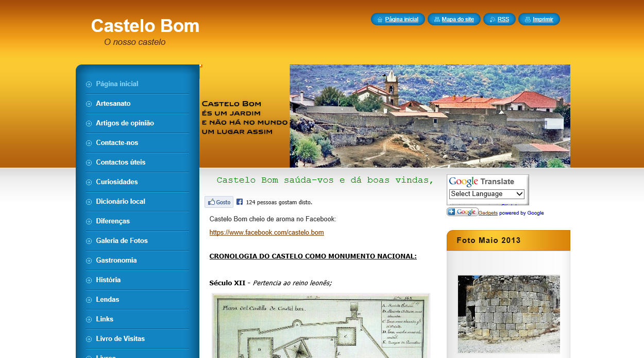Viewport: 644px width, 358px height.
Task: Click the RSS feed icon
Action: click(493, 20)
